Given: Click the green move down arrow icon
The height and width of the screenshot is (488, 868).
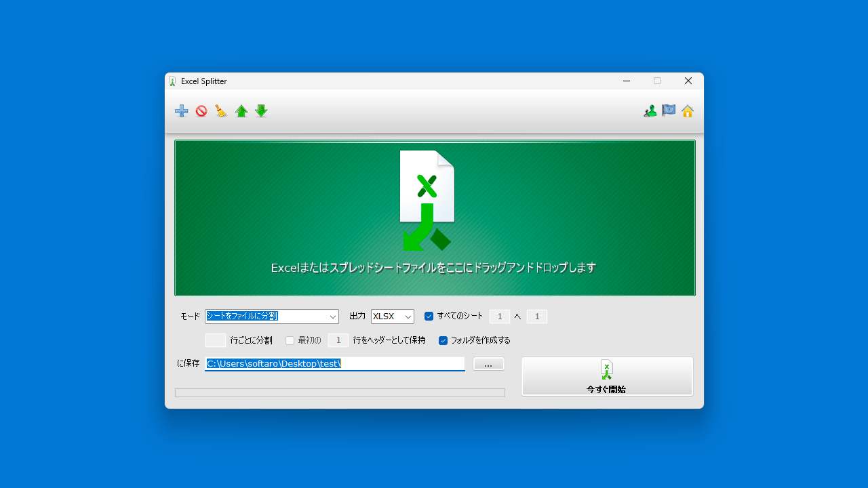Looking at the screenshot, I should click(261, 111).
